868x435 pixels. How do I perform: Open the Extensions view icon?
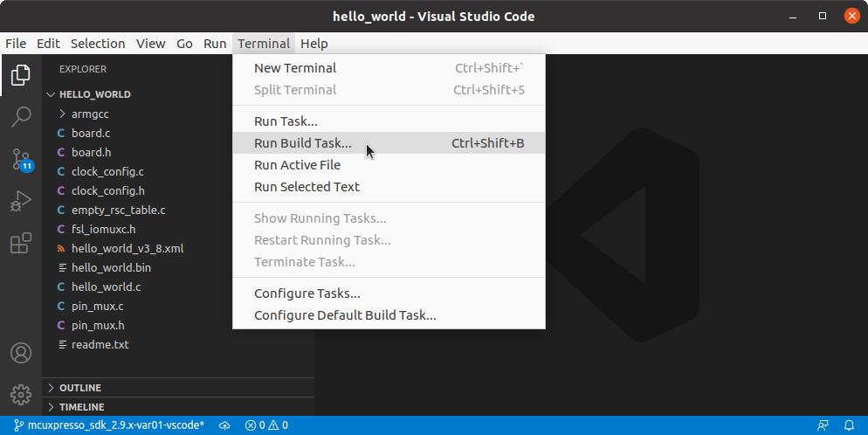click(21, 244)
